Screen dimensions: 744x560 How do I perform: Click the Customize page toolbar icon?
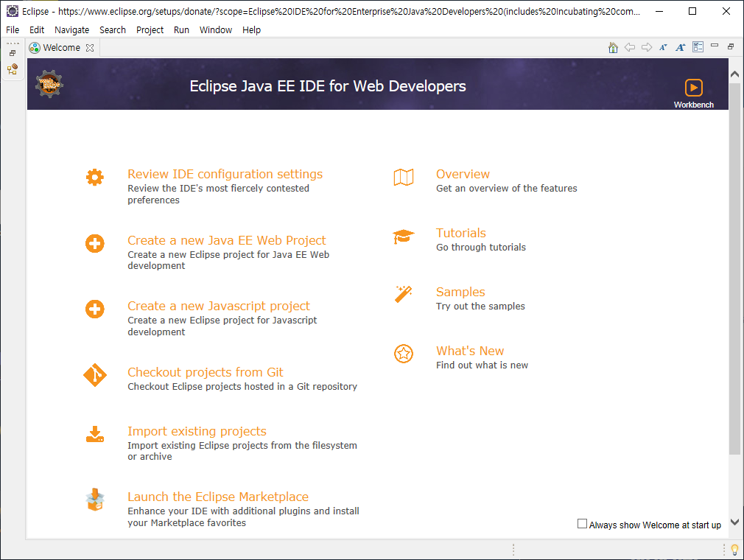click(698, 47)
